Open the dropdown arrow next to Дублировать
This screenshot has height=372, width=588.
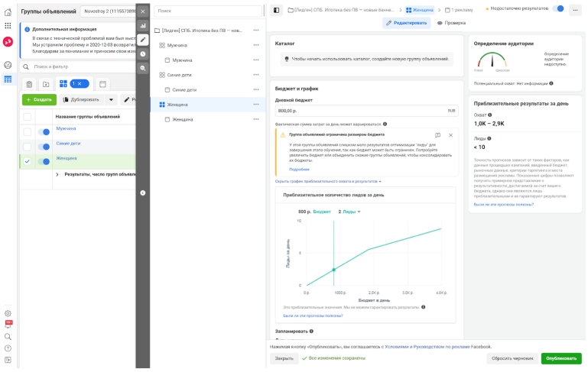click(111, 99)
